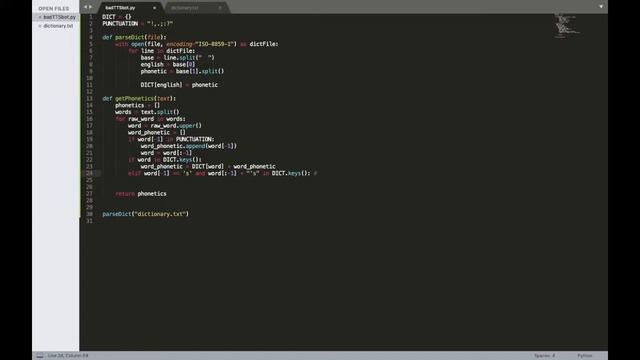This screenshot has width=640, height=360.
Task: Click the 'if word in DICT.keys():' line
Action: (165, 160)
